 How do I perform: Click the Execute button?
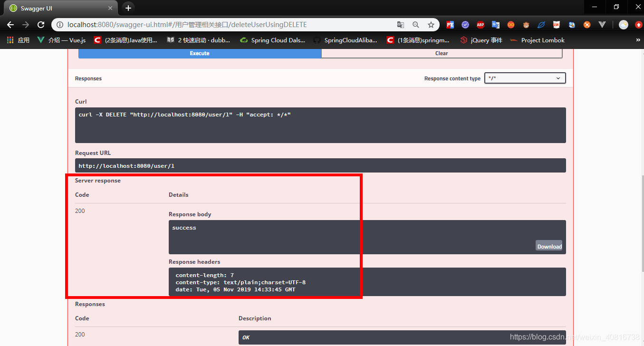click(200, 53)
